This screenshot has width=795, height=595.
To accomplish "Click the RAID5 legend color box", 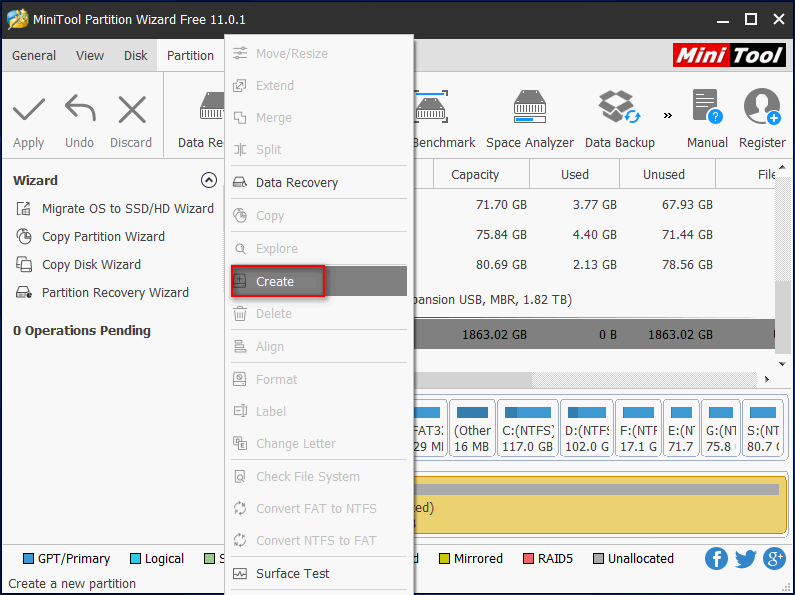I will (528, 559).
